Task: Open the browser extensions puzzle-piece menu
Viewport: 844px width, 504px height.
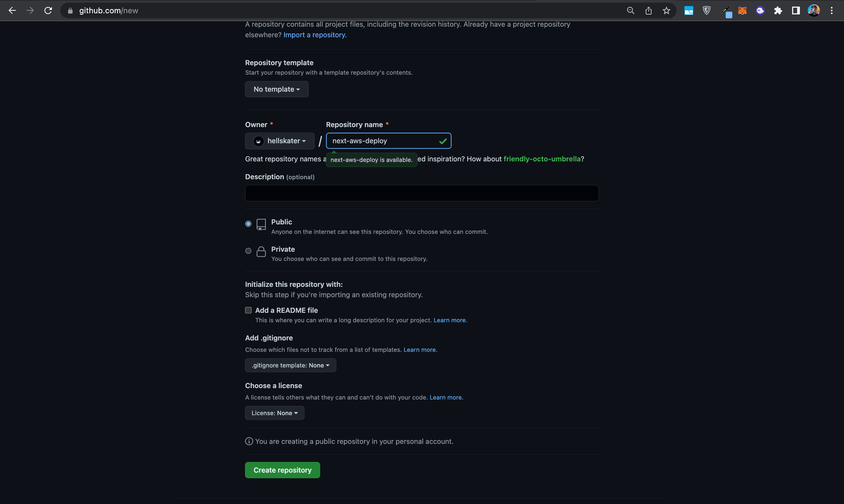Action: pos(778,10)
